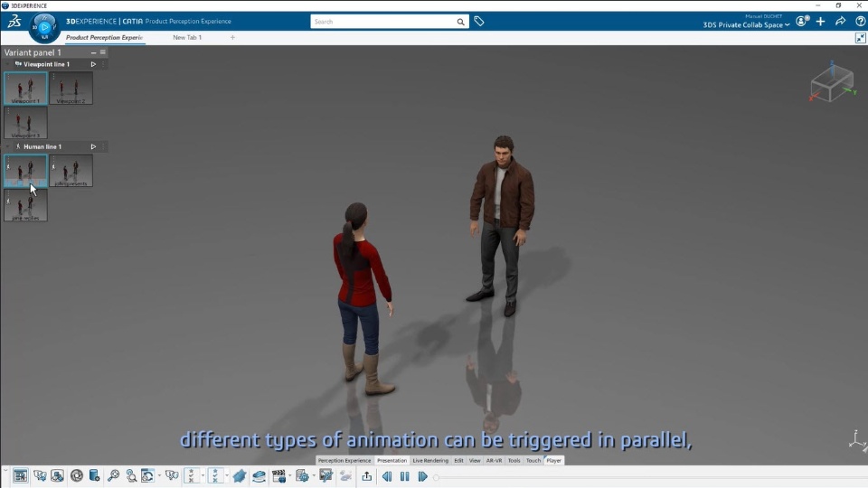The image size is (868, 488).
Task: Open the 3DS Private Collab Space dropdown
Action: coord(746,25)
